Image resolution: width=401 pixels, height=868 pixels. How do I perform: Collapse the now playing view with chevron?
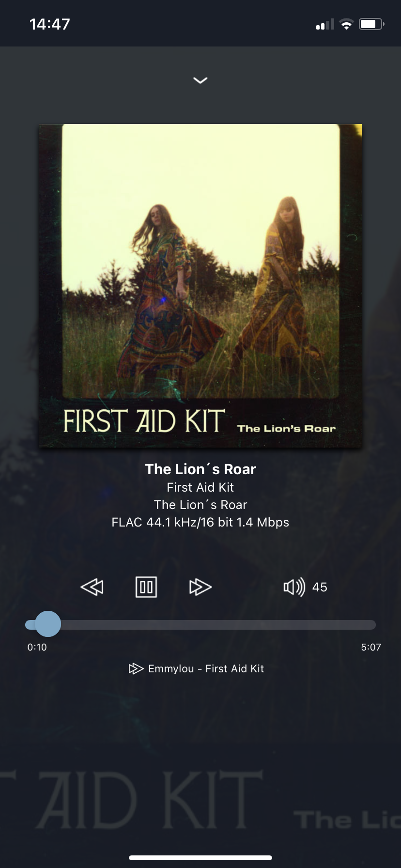tap(200, 80)
